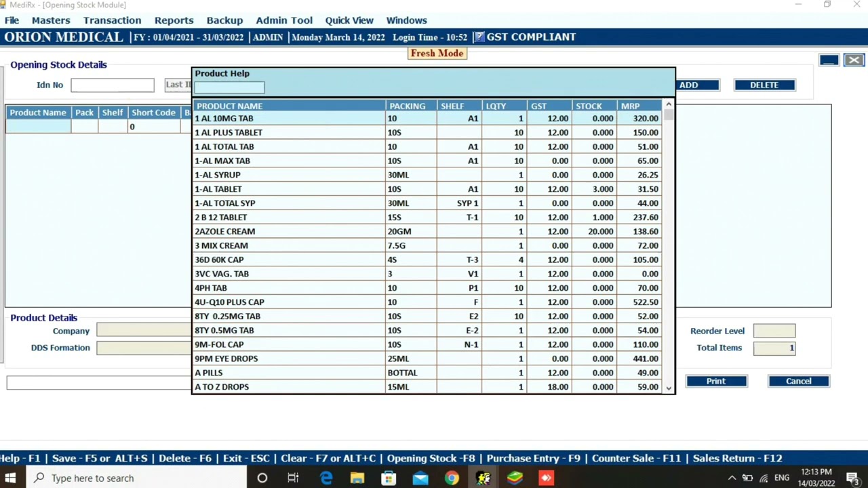Launch Google Chrome from taskbar

pyautogui.click(x=452, y=478)
